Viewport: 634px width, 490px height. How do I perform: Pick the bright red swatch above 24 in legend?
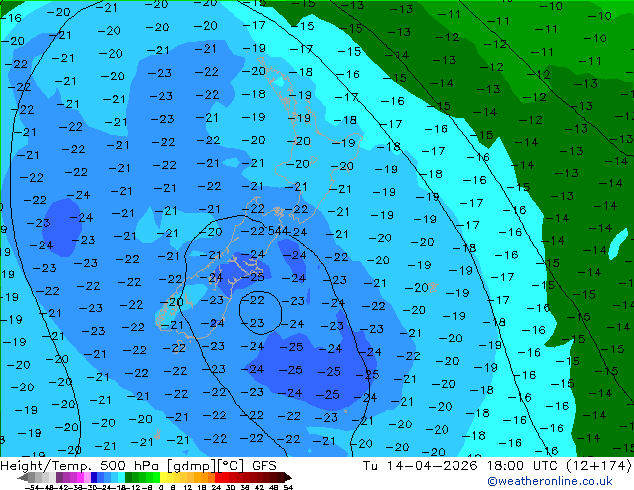(218, 477)
